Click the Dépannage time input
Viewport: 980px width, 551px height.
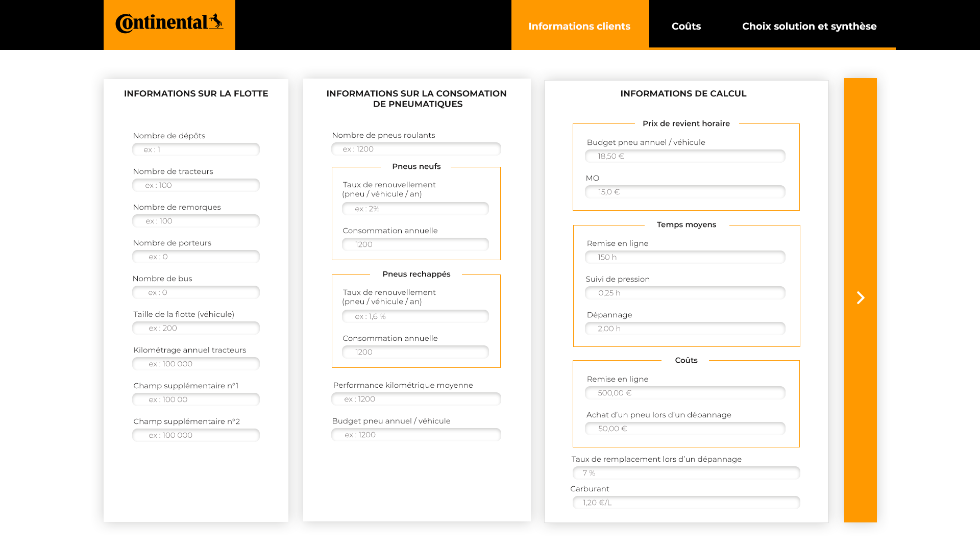[x=685, y=329]
